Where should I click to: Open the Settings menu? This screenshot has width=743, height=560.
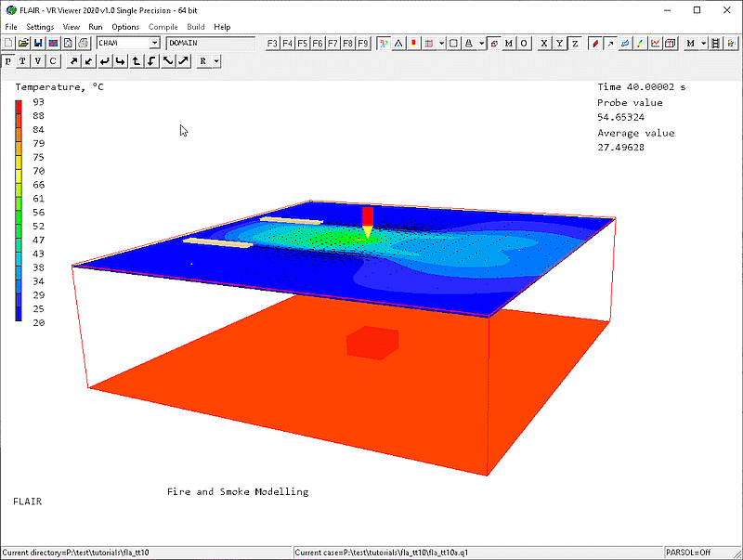click(x=40, y=27)
